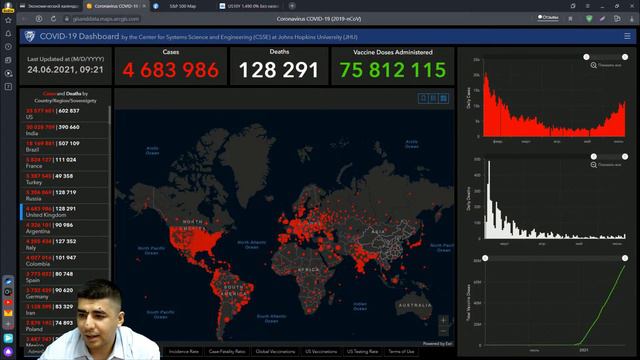
Task: Select Spain in the country list
Action: 65,277
